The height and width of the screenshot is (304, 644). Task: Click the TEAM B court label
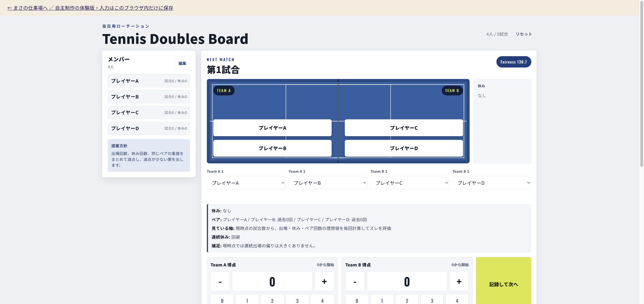[452, 91]
